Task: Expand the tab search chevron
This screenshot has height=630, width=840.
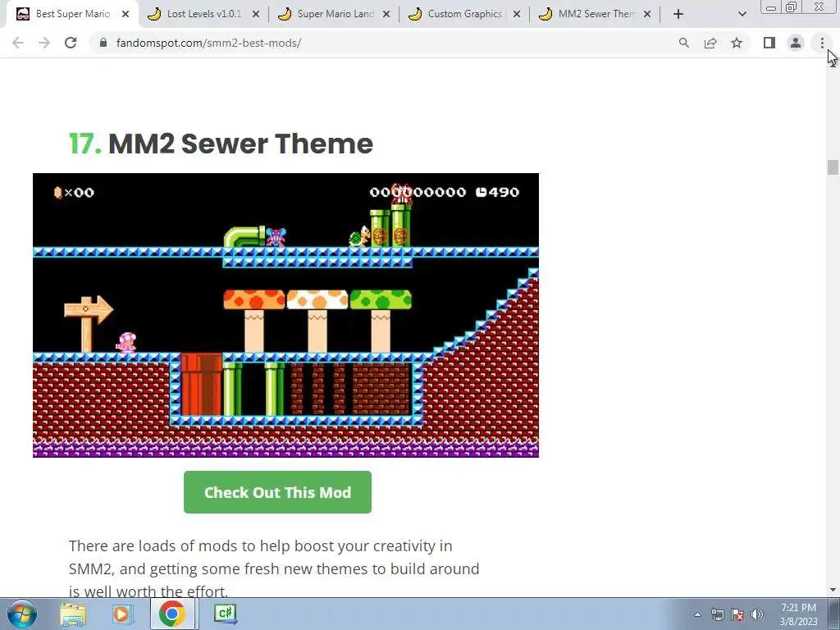Action: coord(742,14)
